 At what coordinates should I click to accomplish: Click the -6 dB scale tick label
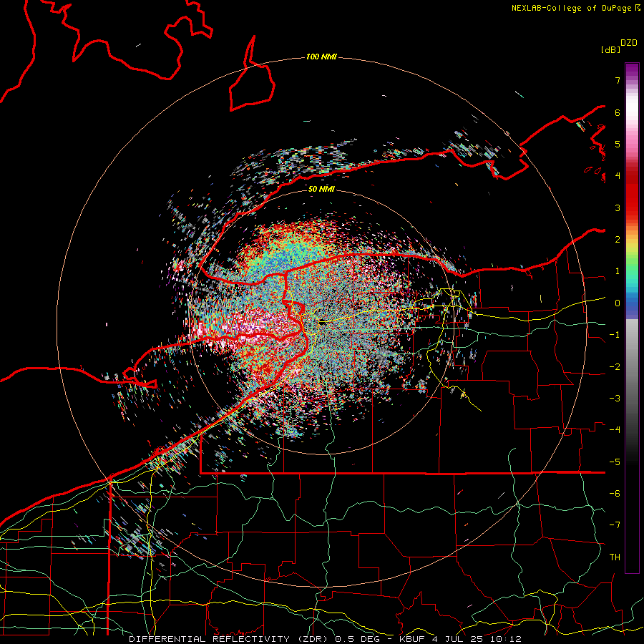(615, 494)
